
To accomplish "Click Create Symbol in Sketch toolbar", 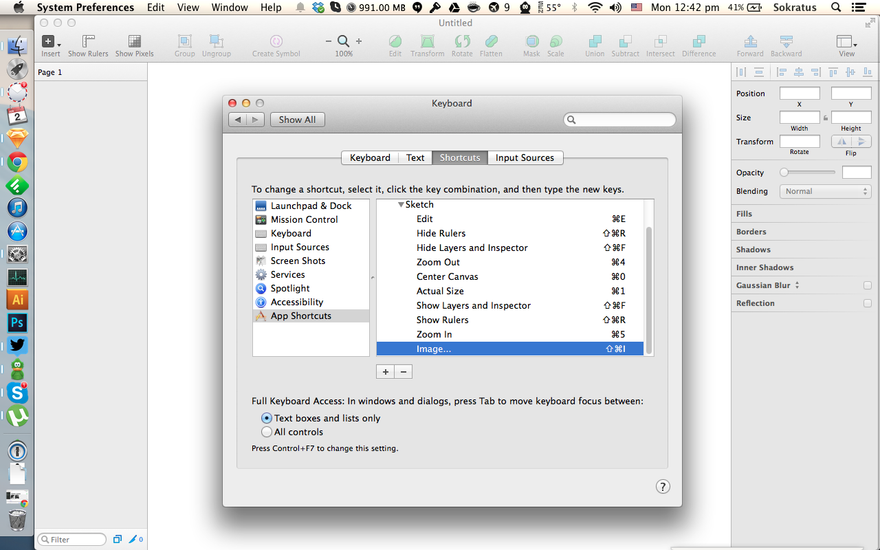I will (x=276, y=45).
